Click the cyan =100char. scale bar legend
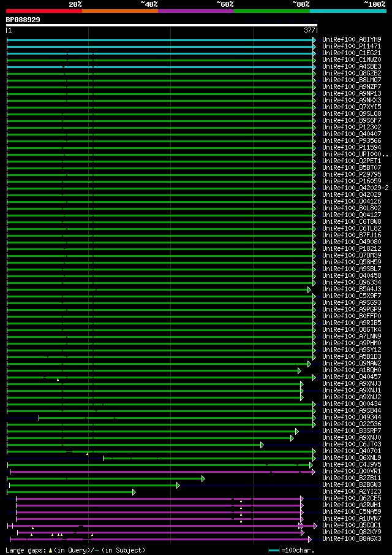Screen dimensions: 392x555 tap(274, 550)
